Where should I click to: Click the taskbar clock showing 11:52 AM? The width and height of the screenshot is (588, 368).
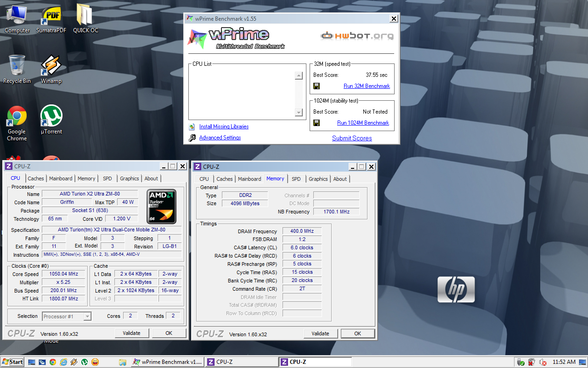pos(564,362)
